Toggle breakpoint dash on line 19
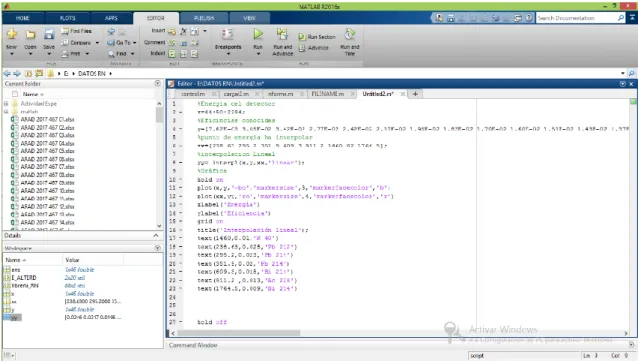 (x=181, y=255)
